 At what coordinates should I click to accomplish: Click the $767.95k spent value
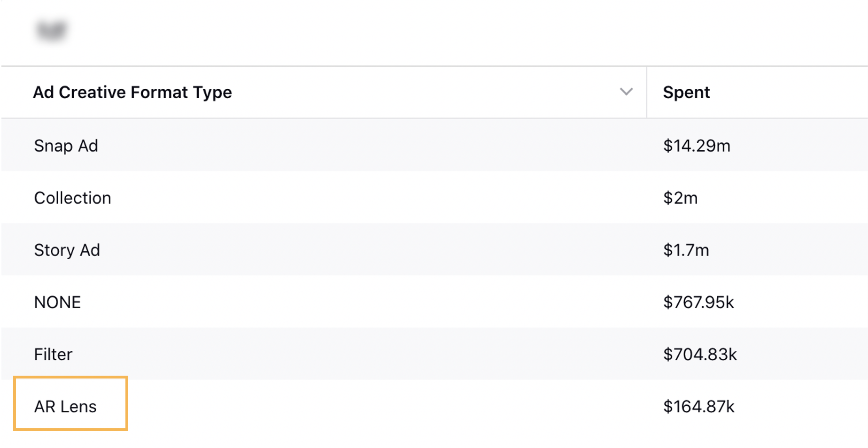698,302
